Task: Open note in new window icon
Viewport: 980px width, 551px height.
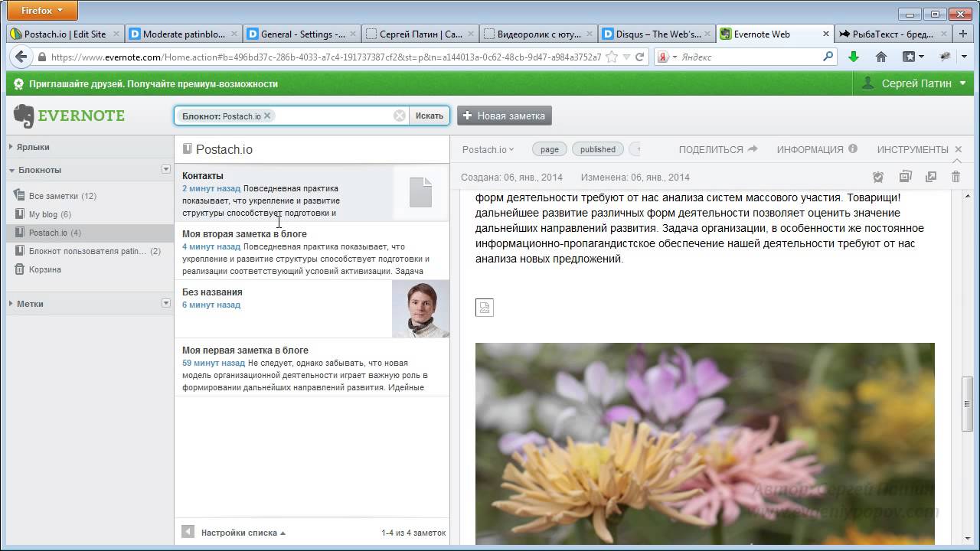Action: [x=931, y=177]
